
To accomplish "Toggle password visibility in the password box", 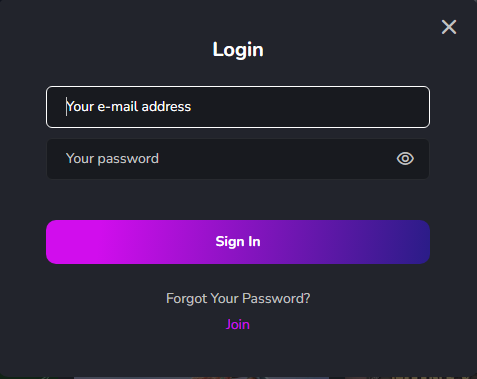I will pos(405,159).
